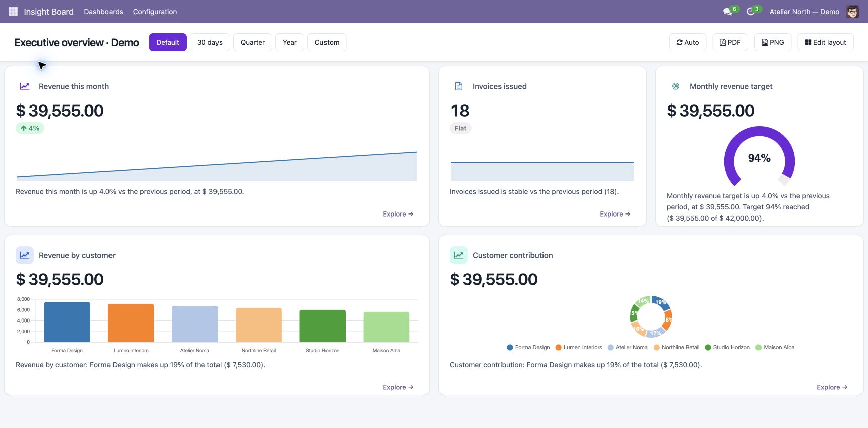Click the Revenue by customer card icon
The image size is (868, 428).
click(x=25, y=255)
